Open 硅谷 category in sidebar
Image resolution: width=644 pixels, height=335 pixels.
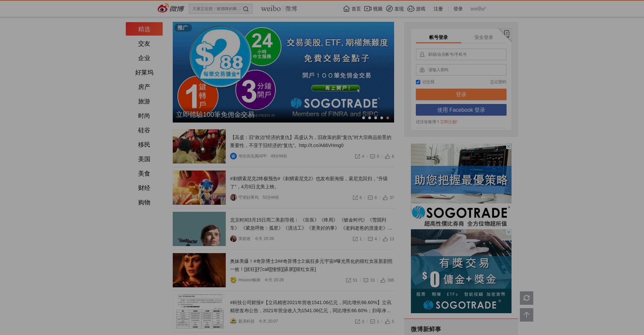tap(144, 130)
